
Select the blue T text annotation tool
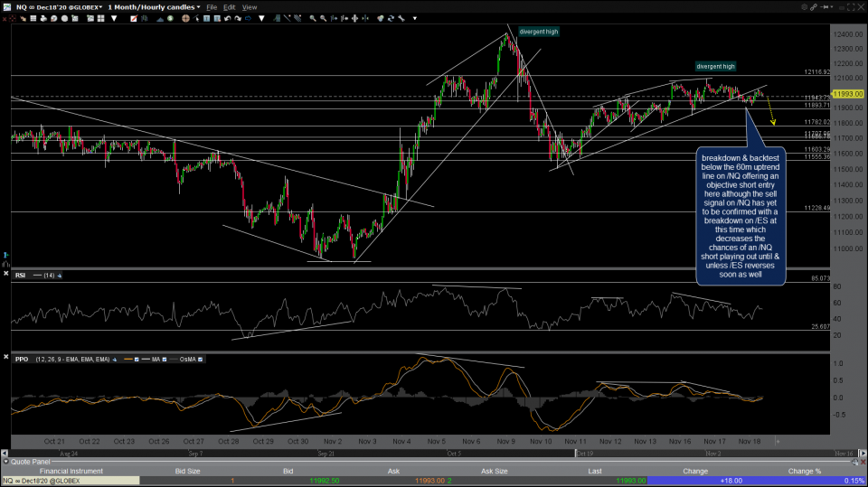[x=206, y=18]
